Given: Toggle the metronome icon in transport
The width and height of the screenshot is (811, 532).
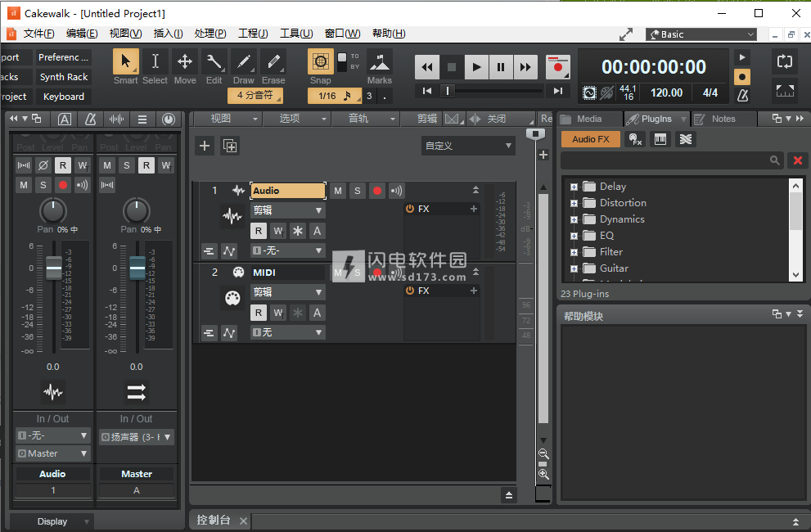Looking at the screenshot, I should pyautogui.click(x=742, y=95).
